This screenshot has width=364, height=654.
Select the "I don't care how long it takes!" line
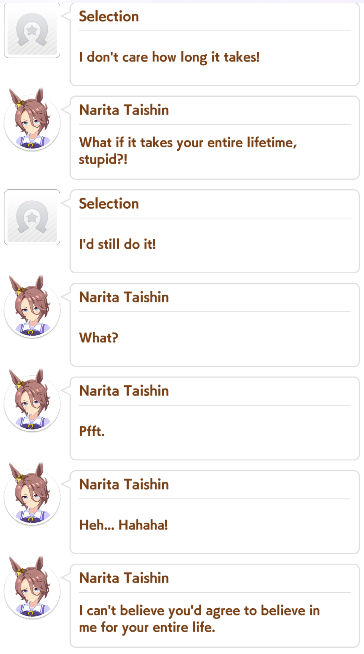point(169,57)
